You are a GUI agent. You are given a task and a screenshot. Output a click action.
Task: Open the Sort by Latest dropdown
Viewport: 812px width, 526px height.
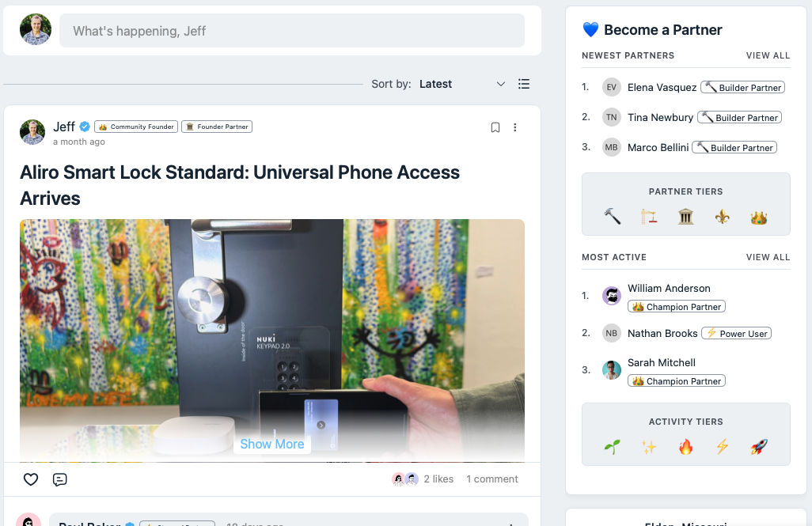click(462, 84)
